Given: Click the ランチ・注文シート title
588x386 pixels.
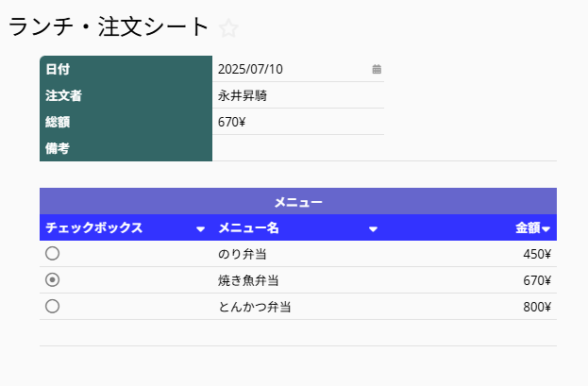Looking at the screenshot, I should [109, 27].
